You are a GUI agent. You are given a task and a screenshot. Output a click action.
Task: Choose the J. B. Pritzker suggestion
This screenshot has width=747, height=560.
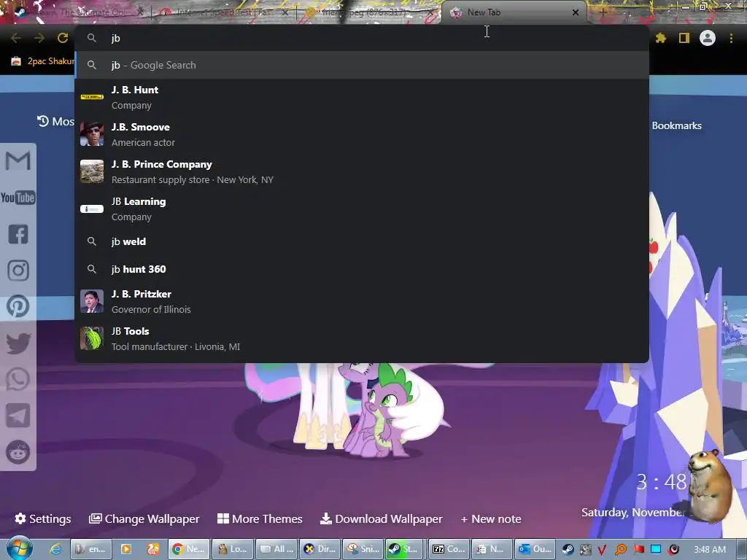pos(362,301)
